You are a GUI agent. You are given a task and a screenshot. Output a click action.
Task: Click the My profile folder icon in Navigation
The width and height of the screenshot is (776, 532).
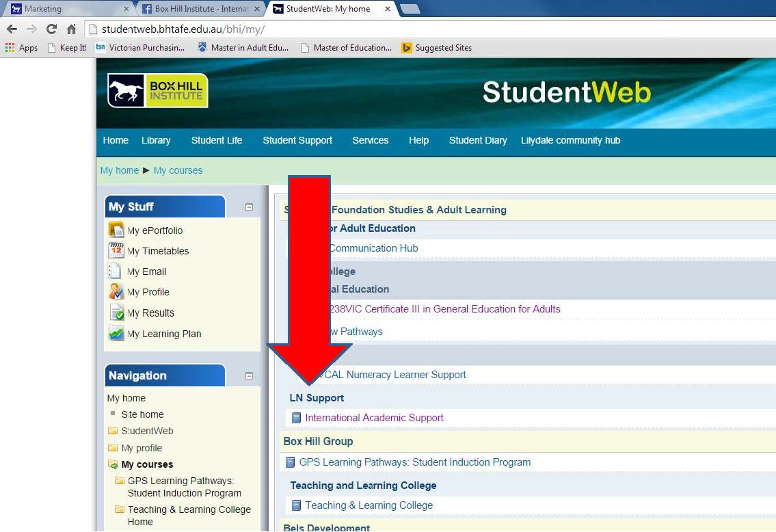click(113, 448)
